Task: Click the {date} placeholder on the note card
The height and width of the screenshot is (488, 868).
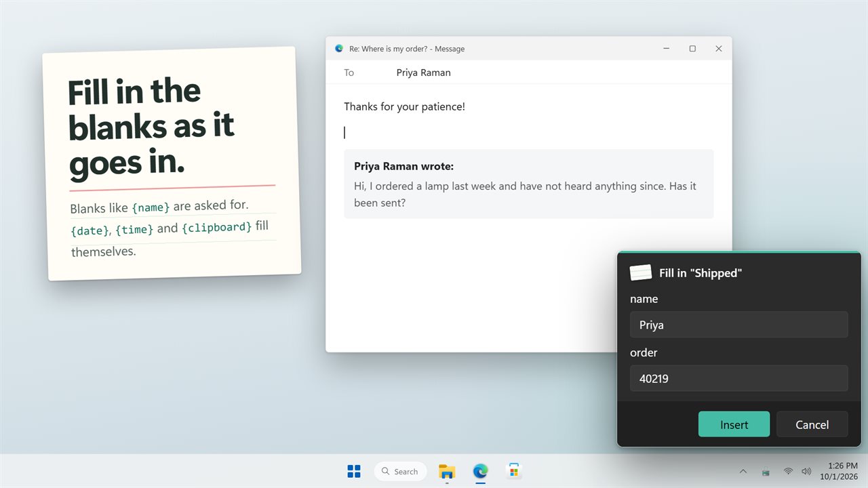Action: click(x=90, y=231)
